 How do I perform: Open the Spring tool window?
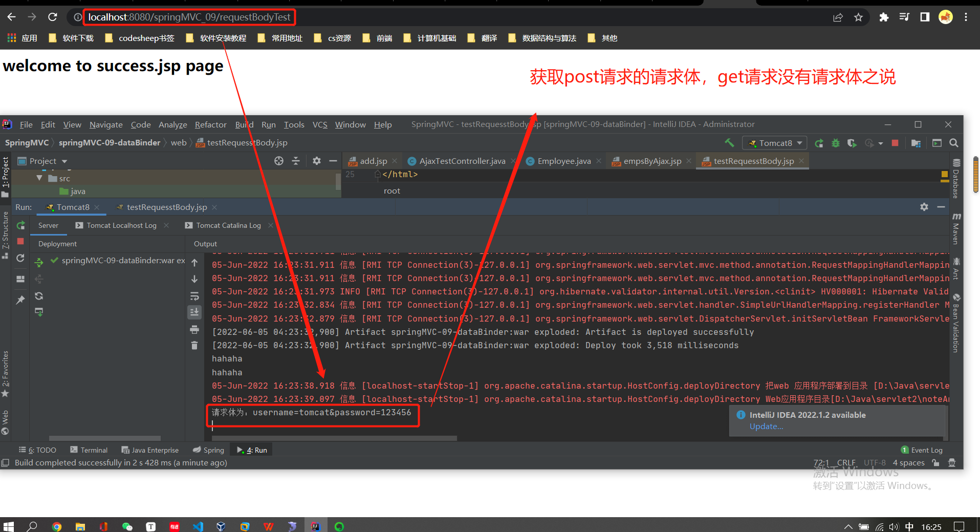(208, 450)
